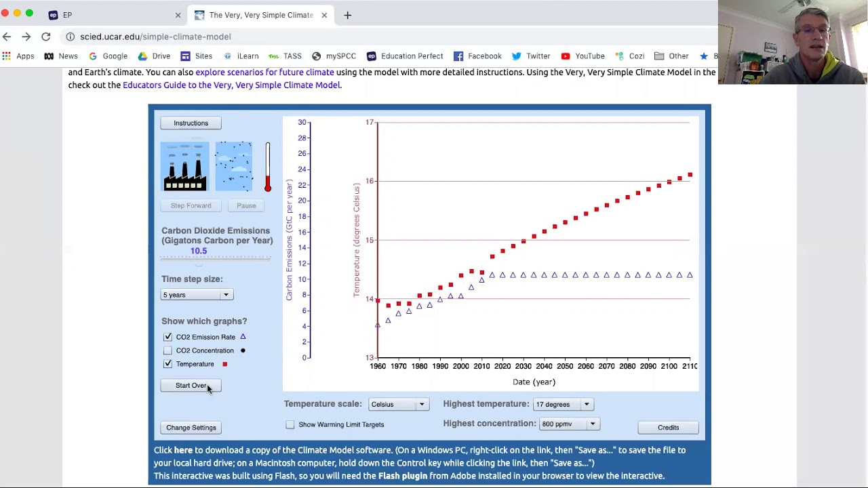
Task: Click the factory emissions image
Action: click(x=185, y=167)
